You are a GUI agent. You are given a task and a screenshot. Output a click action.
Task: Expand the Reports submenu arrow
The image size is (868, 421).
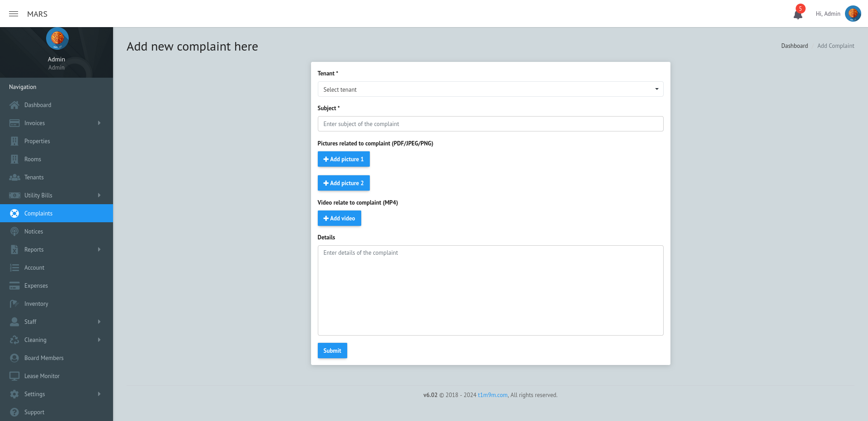99,249
